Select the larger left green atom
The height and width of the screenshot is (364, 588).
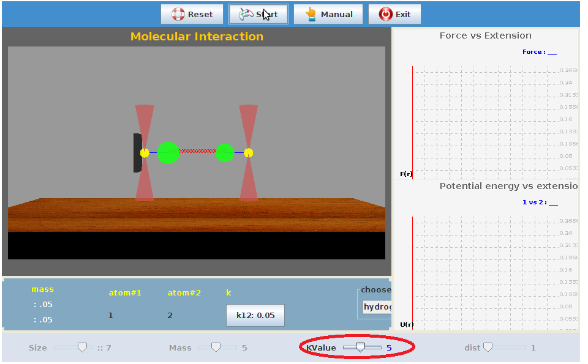[168, 153]
